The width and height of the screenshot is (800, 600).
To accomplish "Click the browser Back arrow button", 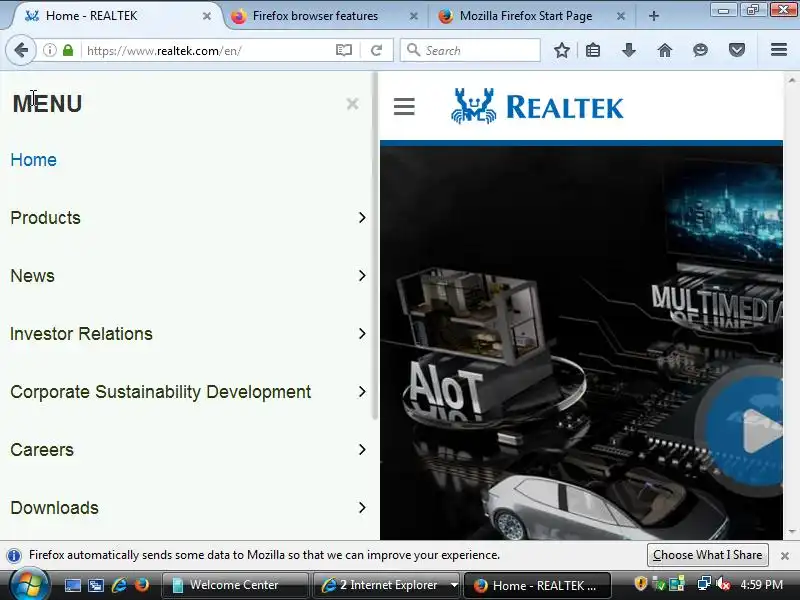I will click(21, 51).
